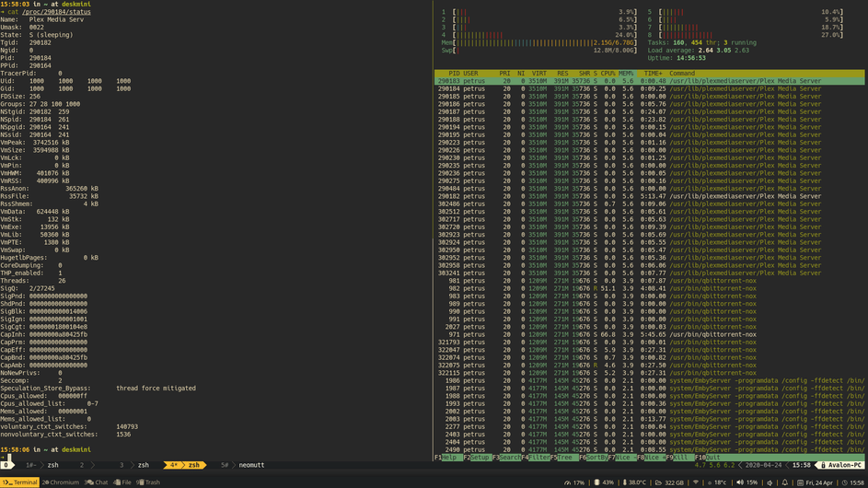The height and width of the screenshot is (488, 868).
Task: Select EmbyServer row PID 1986
Action: click(x=649, y=380)
